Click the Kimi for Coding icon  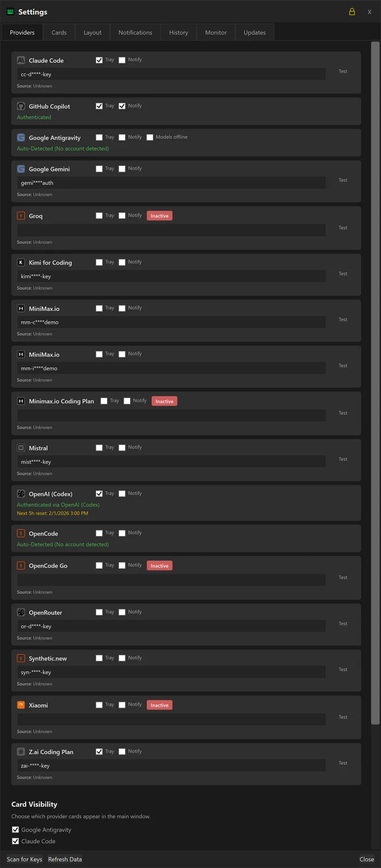tap(21, 263)
